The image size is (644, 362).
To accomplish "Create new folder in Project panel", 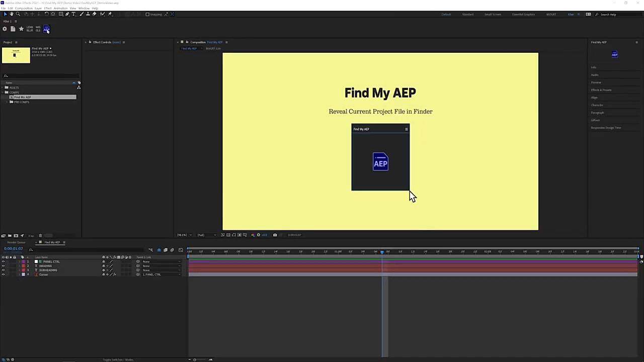I will point(10,236).
